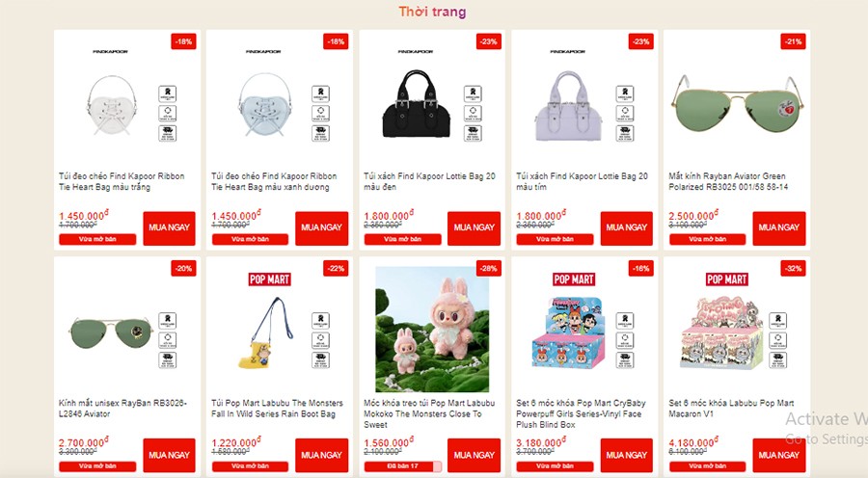The image size is (868, 478).
Task: Open Set 6 móc khóa CryBaby Powerpuff Girls link
Action: tap(579, 413)
